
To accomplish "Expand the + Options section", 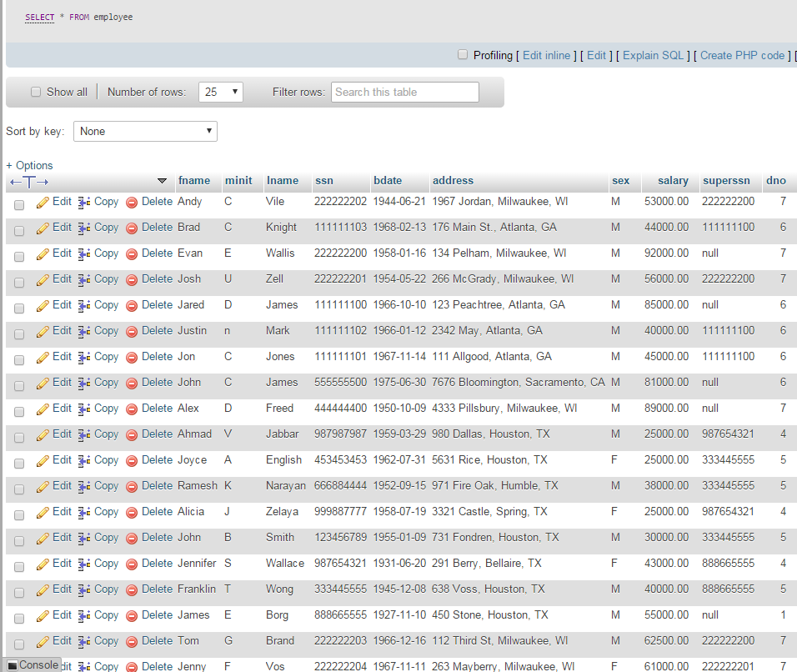I will (x=29, y=165).
